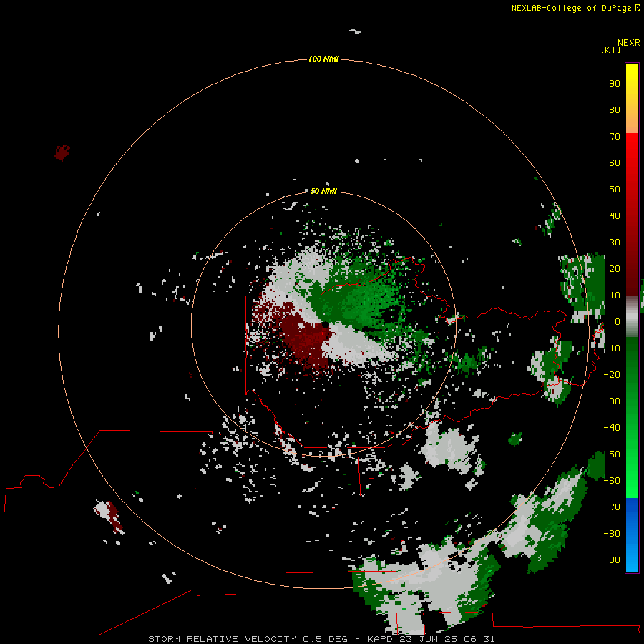Pick the blue bottom segment of the color bar
The height and width of the screenshot is (644, 644).
pos(632,535)
